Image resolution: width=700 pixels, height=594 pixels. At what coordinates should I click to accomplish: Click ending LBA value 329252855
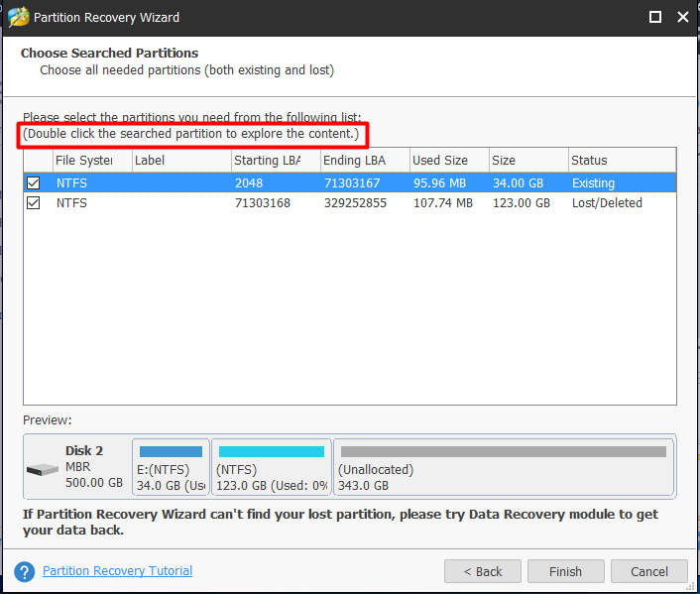tap(355, 202)
